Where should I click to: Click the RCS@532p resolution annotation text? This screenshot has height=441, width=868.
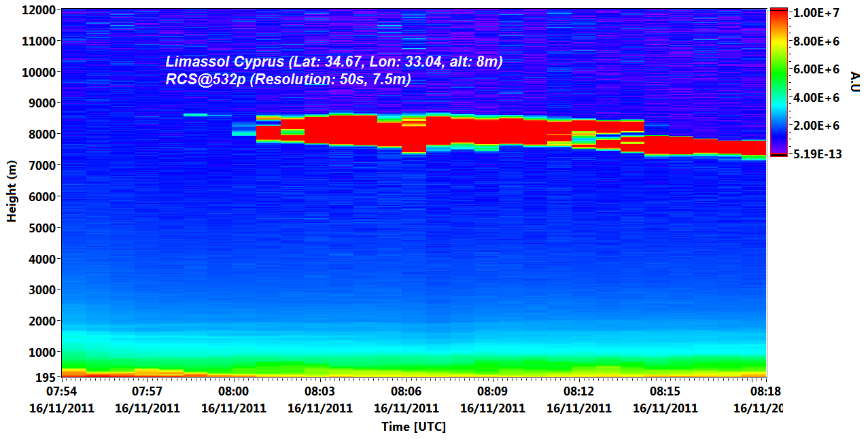[288, 80]
